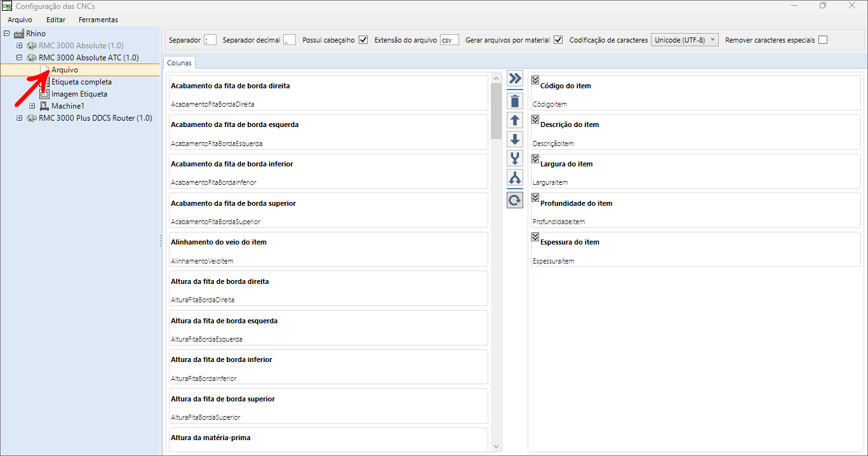Expand the Profundidade do item column chevron
This screenshot has height=456, width=868.
tap(535, 198)
